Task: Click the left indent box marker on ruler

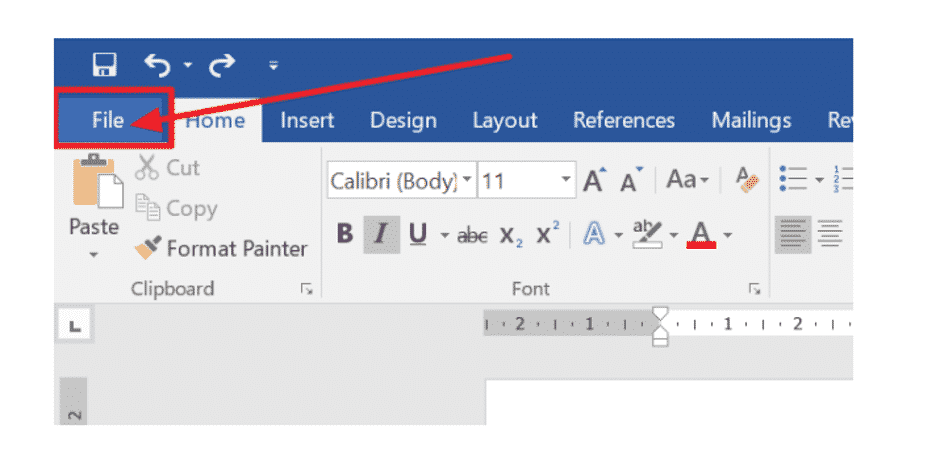Action: [x=660, y=342]
